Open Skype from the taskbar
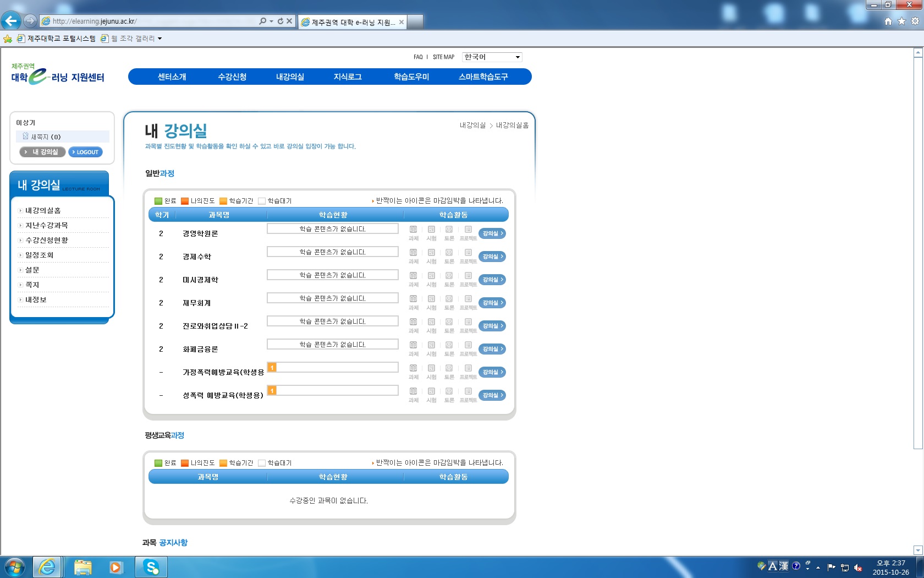This screenshot has width=924, height=578. click(x=151, y=567)
